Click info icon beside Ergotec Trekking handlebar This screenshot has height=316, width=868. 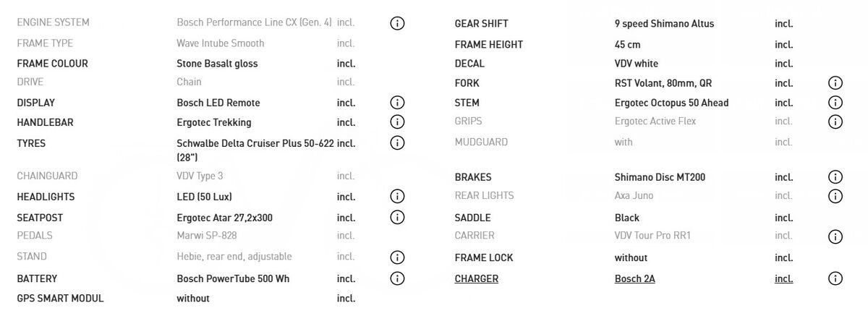397,122
